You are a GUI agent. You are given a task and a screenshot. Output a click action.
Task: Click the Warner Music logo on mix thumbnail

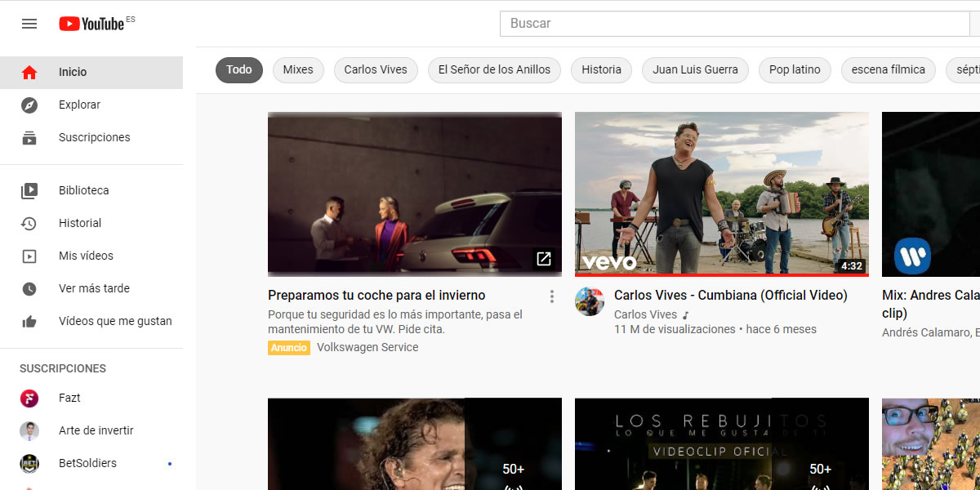[912, 256]
